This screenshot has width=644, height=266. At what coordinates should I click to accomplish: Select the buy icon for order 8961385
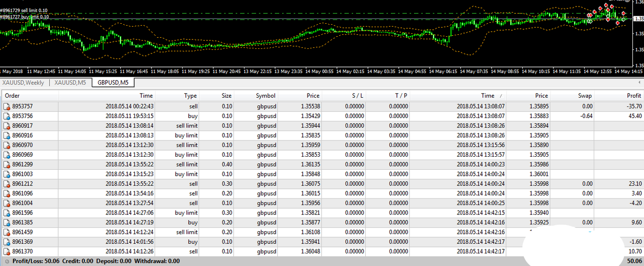[7, 223]
